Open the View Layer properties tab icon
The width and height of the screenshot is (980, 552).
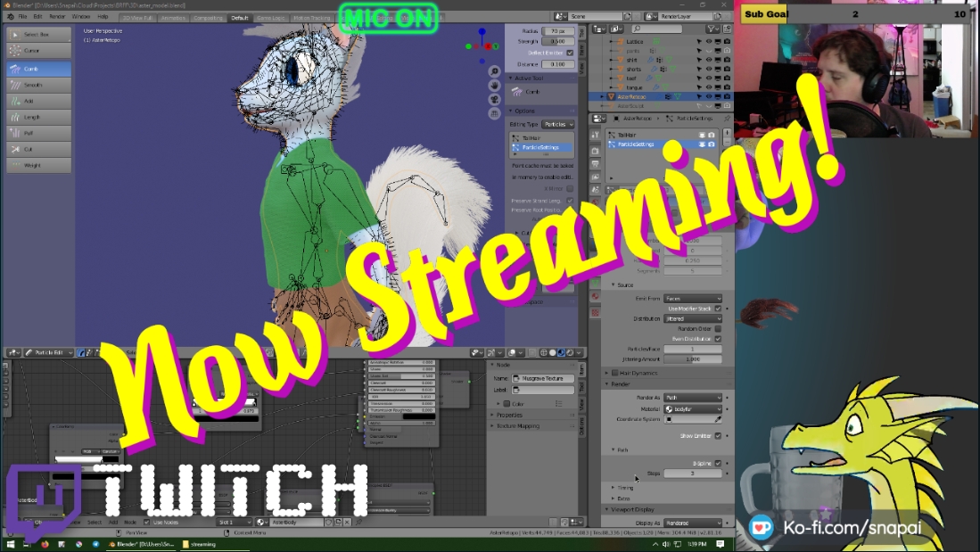click(x=595, y=177)
